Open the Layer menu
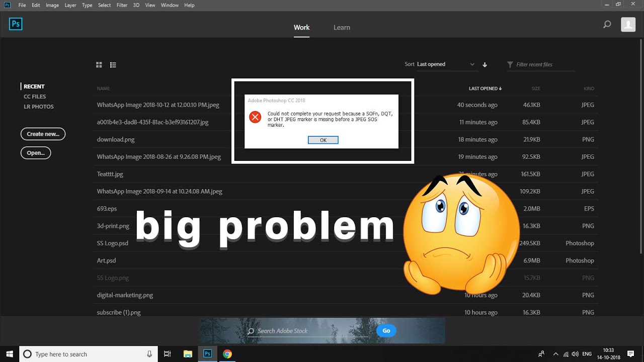Viewport: 644px width, 362px height. coord(70,5)
